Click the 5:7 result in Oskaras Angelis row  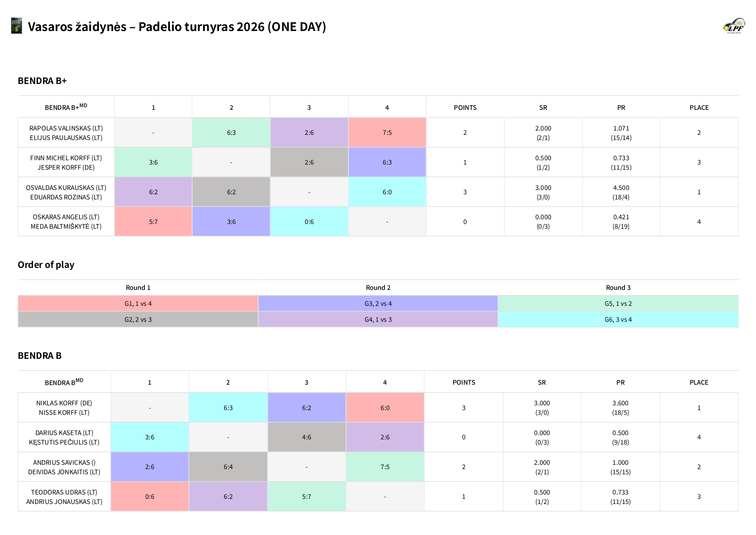click(153, 222)
